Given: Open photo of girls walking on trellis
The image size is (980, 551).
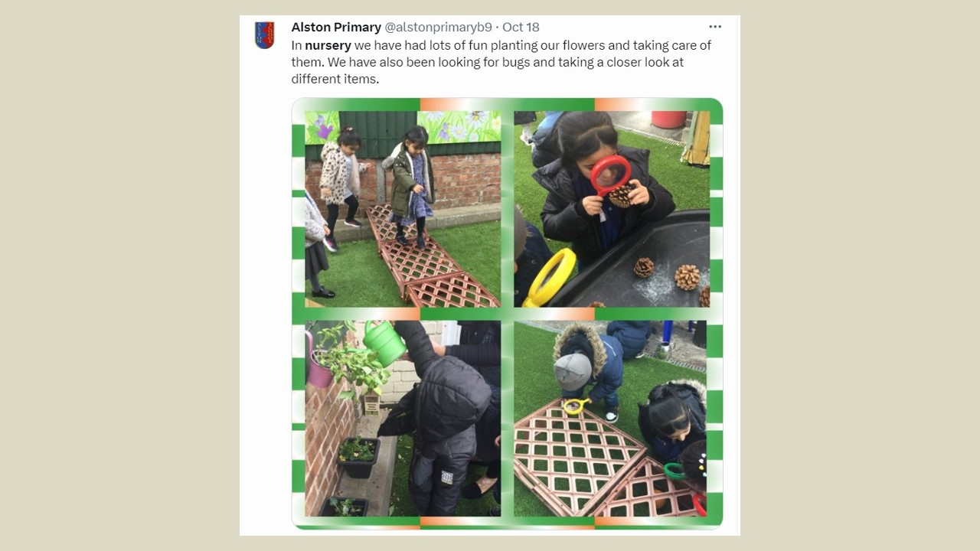Looking at the screenshot, I should point(403,209).
